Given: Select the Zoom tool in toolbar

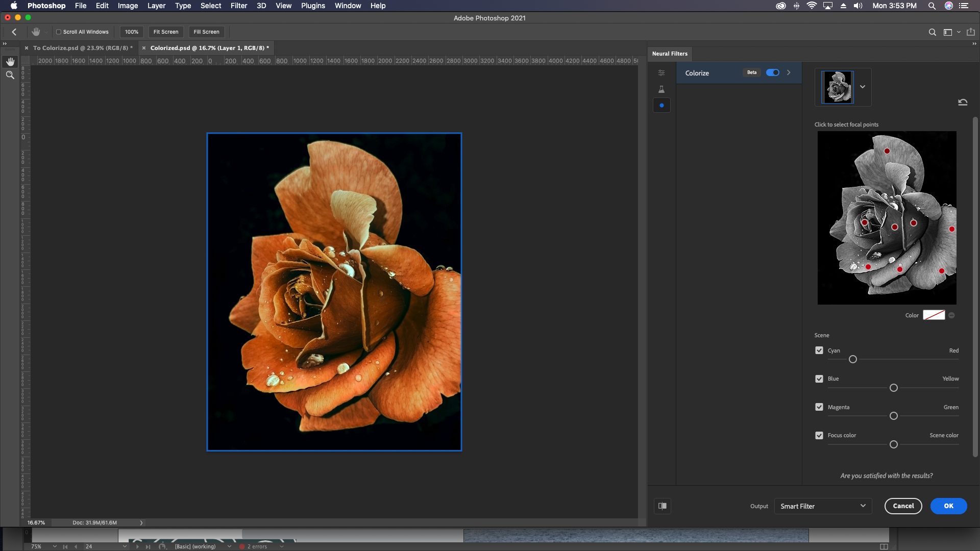Looking at the screenshot, I should coord(10,75).
